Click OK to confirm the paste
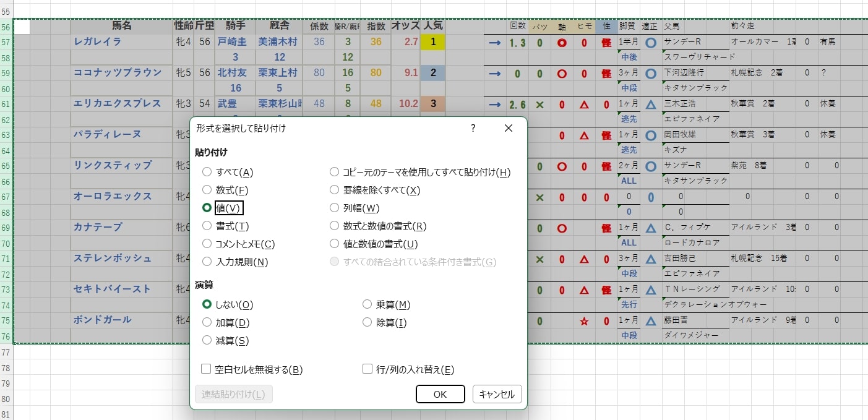The height and width of the screenshot is (420, 868). point(440,394)
